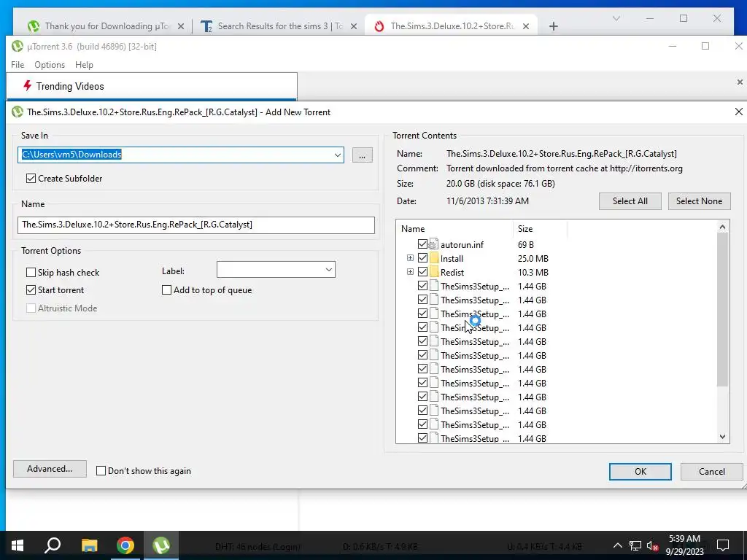747x560 pixels.
Task: Uncheck autorun.inf file checkbox
Action: (422, 244)
